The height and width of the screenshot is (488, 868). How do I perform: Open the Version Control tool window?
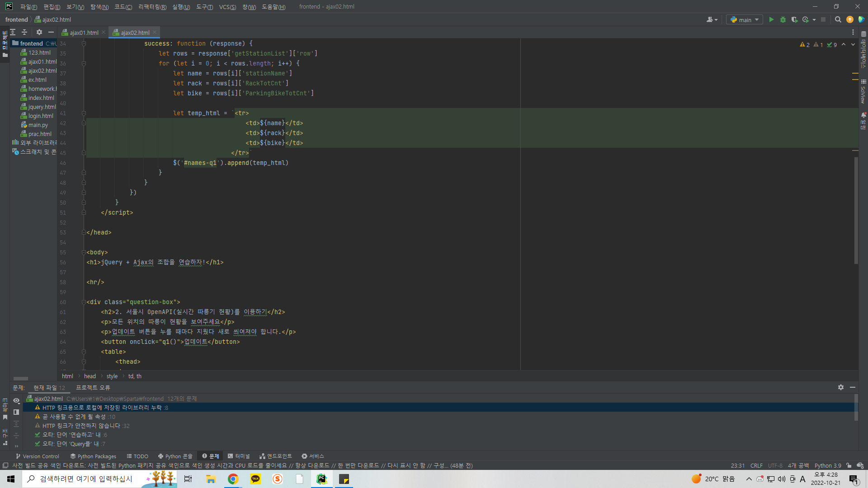37,456
